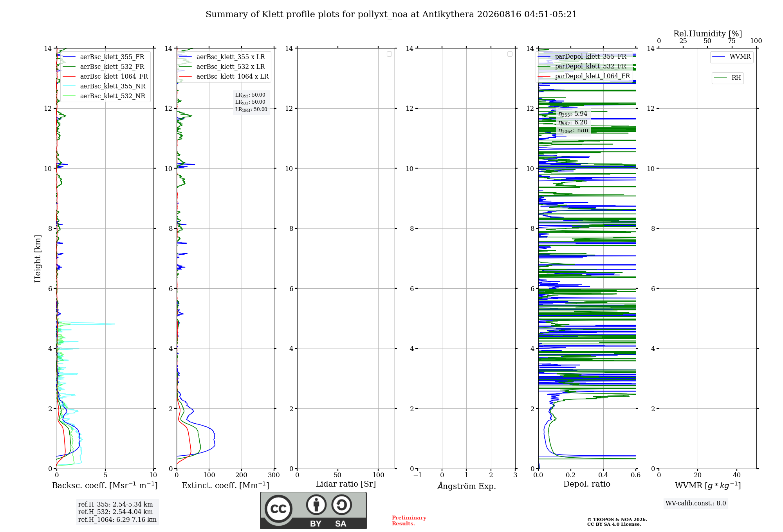Screen dimensions: 783x532
Task: Click the Ångström Exp. axis label
Action: click(467, 486)
